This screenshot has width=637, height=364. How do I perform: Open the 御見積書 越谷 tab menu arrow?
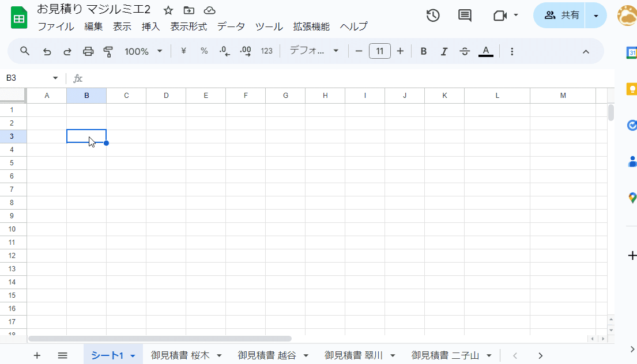(x=306, y=355)
